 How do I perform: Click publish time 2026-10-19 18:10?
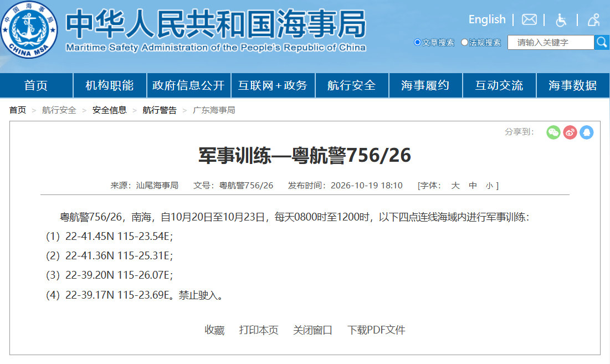tap(366, 186)
